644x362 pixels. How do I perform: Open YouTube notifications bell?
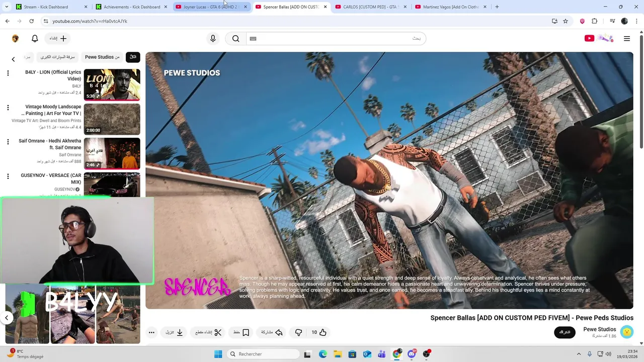click(35, 38)
